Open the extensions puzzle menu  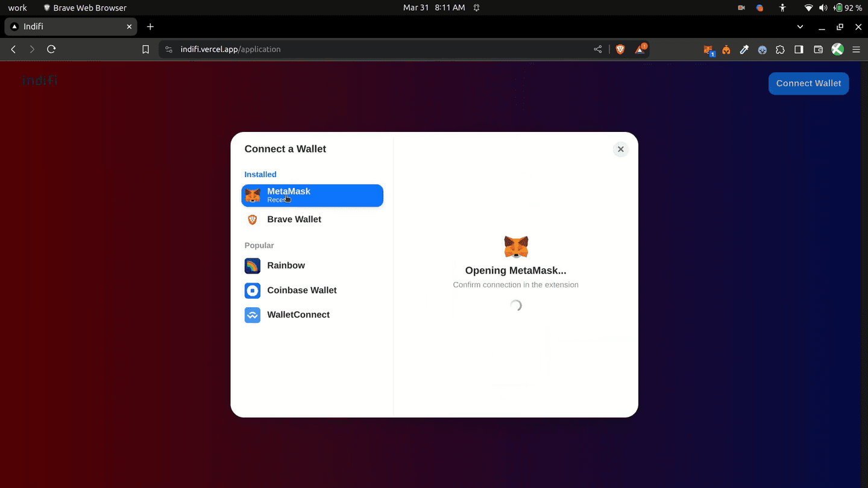(780, 50)
